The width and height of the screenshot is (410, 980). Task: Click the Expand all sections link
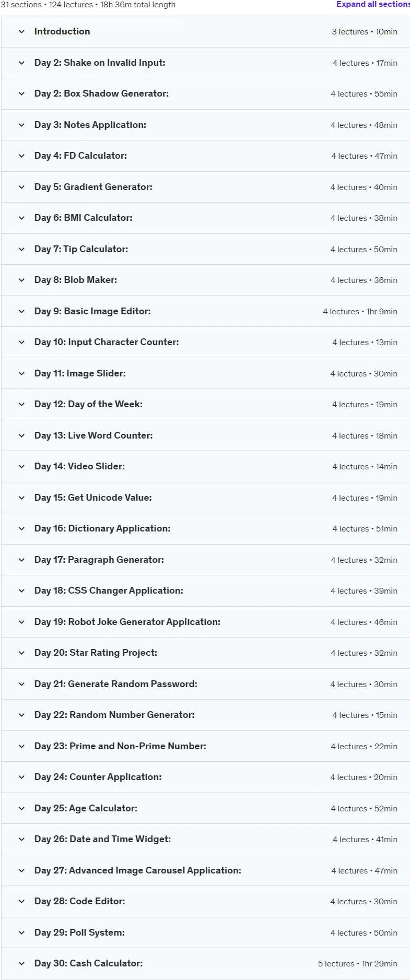click(x=373, y=4)
